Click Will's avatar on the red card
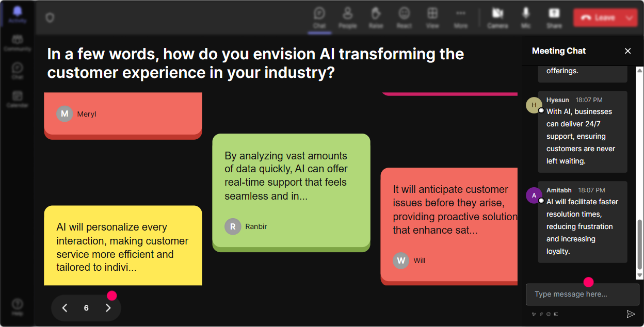The image size is (644, 327). coord(401,260)
